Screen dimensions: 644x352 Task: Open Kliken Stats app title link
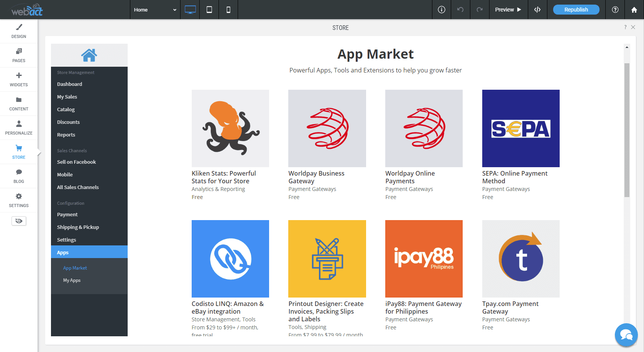click(x=224, y=177)
